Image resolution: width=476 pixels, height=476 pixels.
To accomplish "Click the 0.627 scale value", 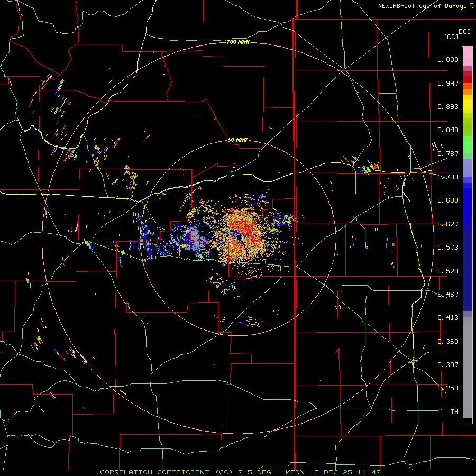I will (x=448, y=224).
